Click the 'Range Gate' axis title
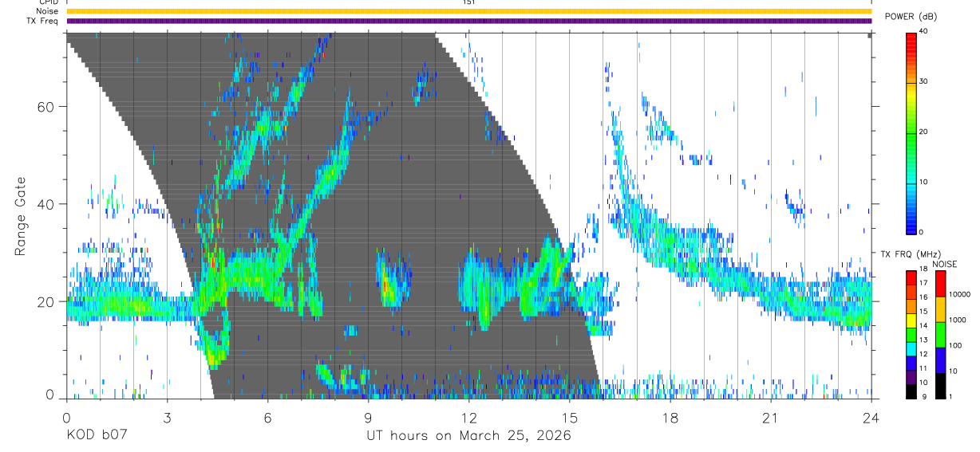Viewport: 980px width, 452px height. 19,217
